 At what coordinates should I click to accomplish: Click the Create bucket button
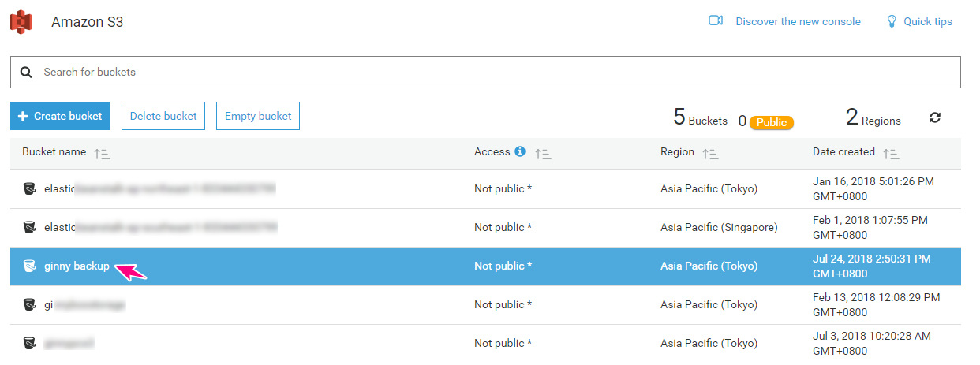[x=61, y=116]
